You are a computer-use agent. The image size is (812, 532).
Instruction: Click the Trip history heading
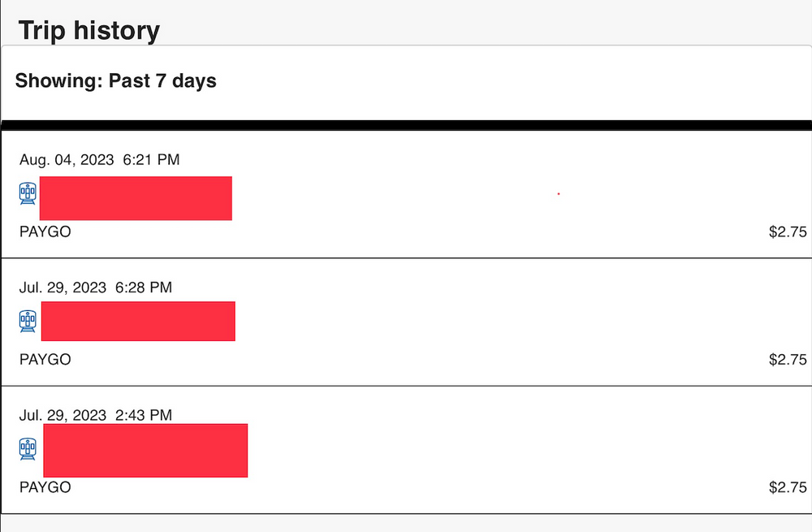click(89, 30)
